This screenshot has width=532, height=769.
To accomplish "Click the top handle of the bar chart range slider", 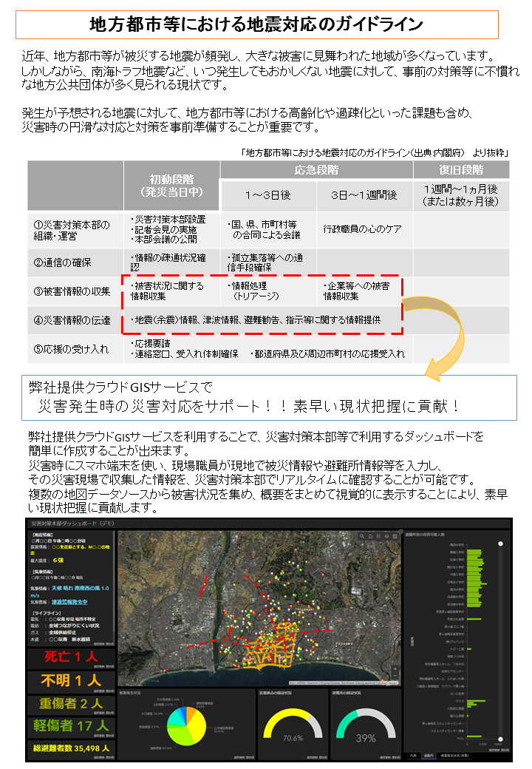I will [x=501, y=544].
